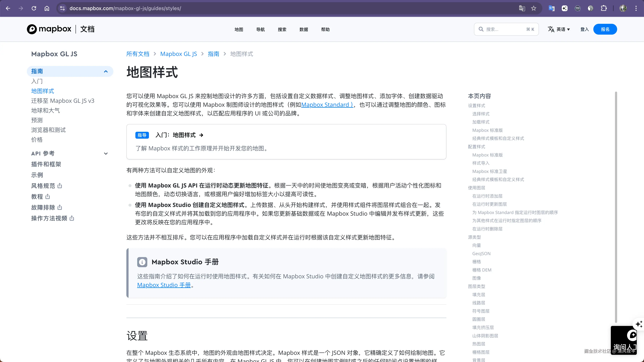Select 地球和大气 in the sidebar
Viewport: 644px width, 362px height.
(45, 111)
